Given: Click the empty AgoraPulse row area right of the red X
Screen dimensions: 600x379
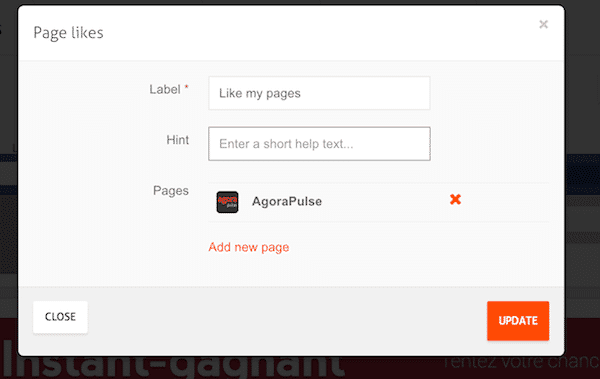Looking at the screenshot, I should pyautogui.click(x=505, y=202).
